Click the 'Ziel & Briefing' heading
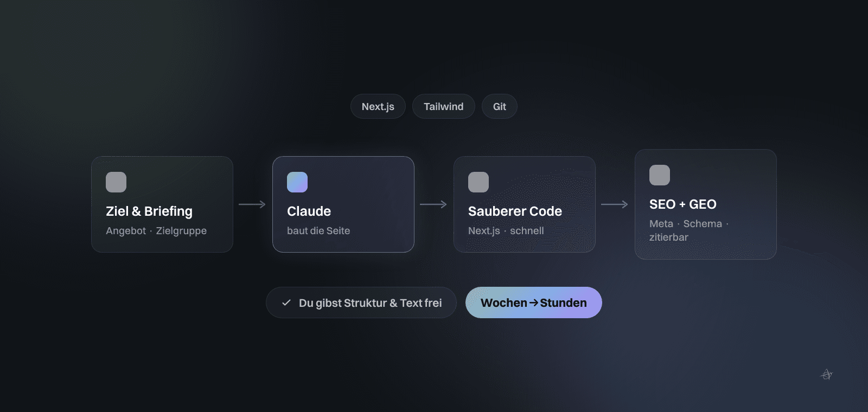The width and height of the screenshot is (868, 412). click(x=149, y=211)
